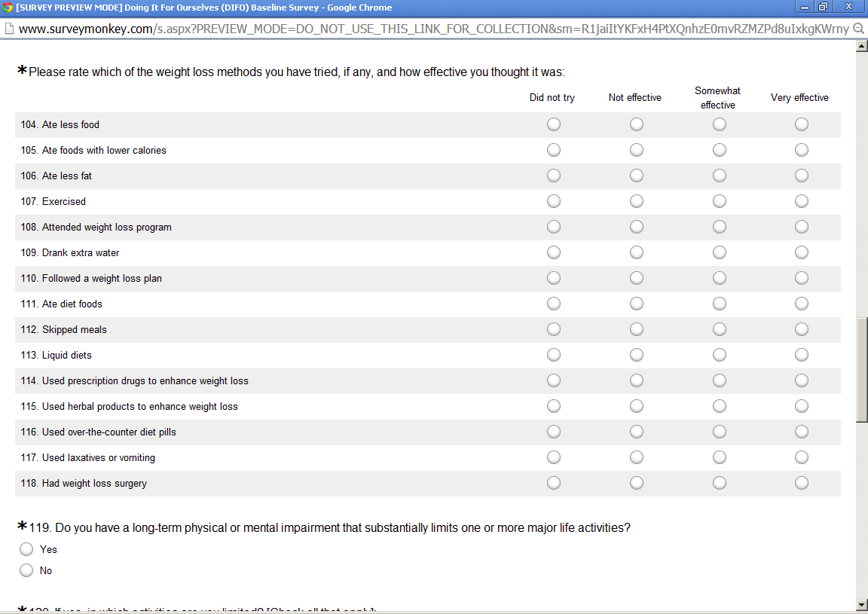Restore down the Chrome window
Screen dimensions: 868x614
coord(823,8)
